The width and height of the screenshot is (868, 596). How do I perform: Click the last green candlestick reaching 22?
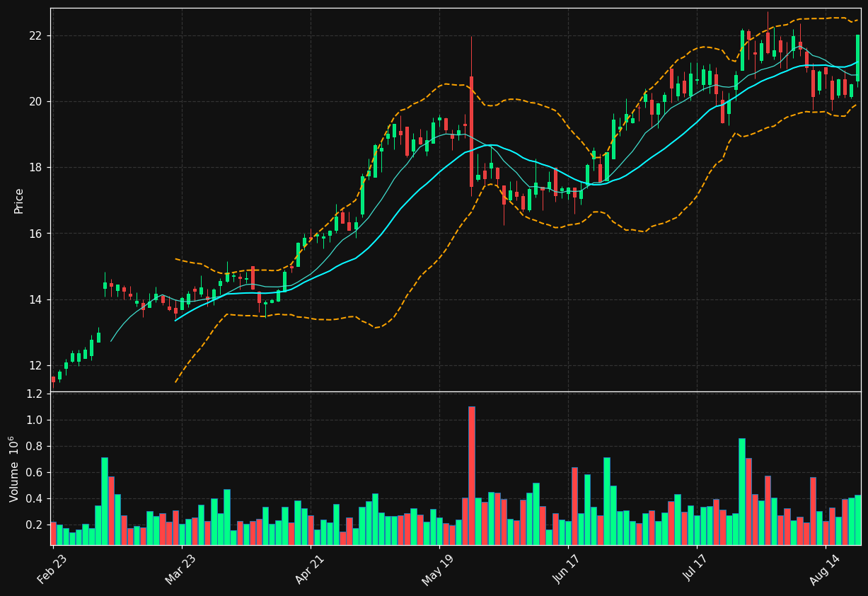tap(858, 58)
